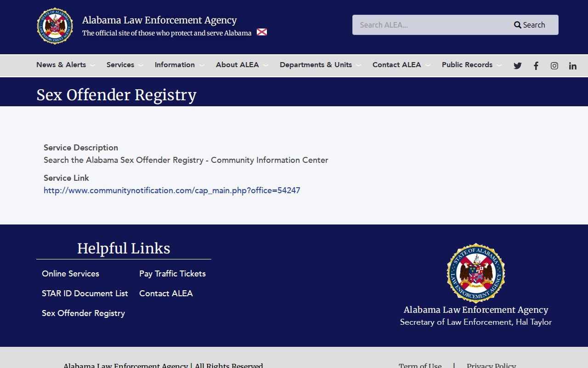
Task: Expand the Public Records menu
Action: click(x=472, y=65)
